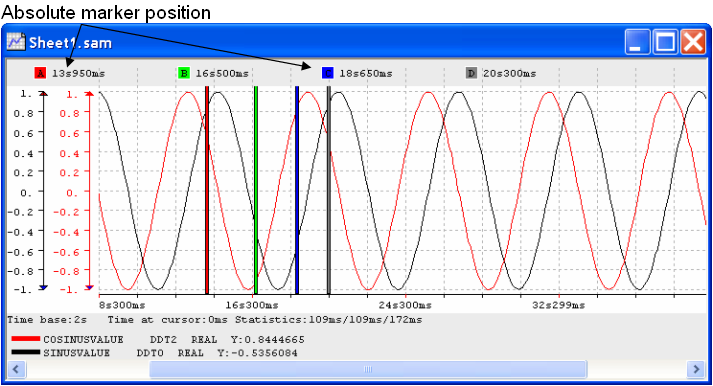Maximize the Sheet1.sam window
Screen dimensions: 713x386
tap(665, 42)
